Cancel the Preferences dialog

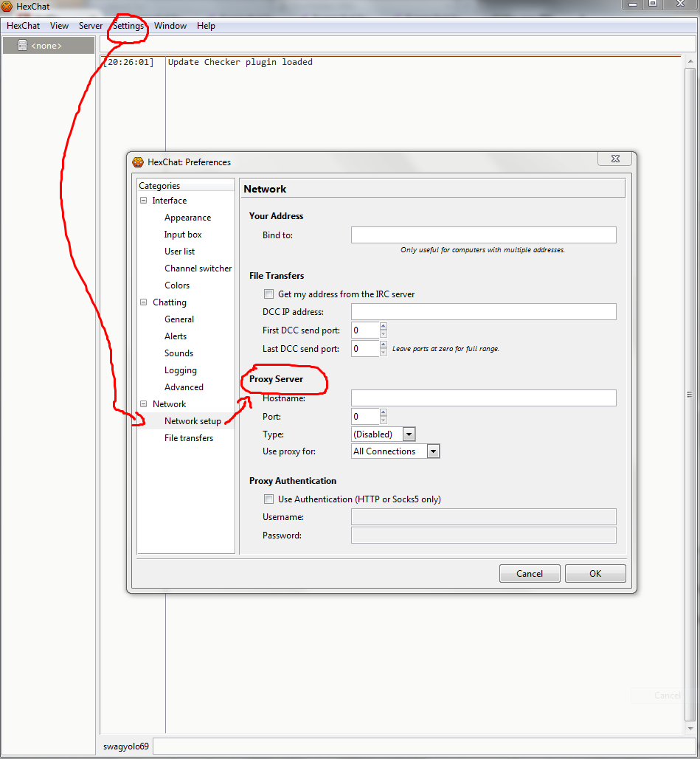click(530, 574)
